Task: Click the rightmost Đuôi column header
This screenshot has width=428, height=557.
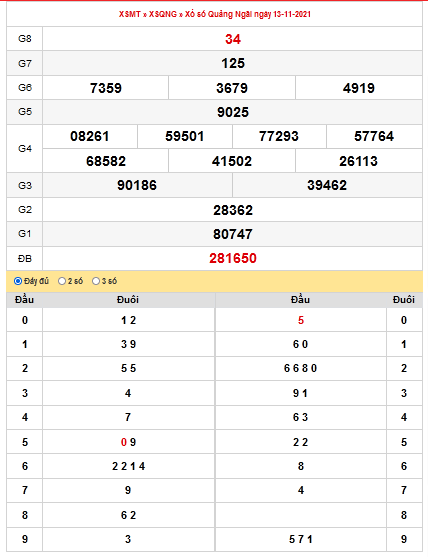Action: [404, 300]
